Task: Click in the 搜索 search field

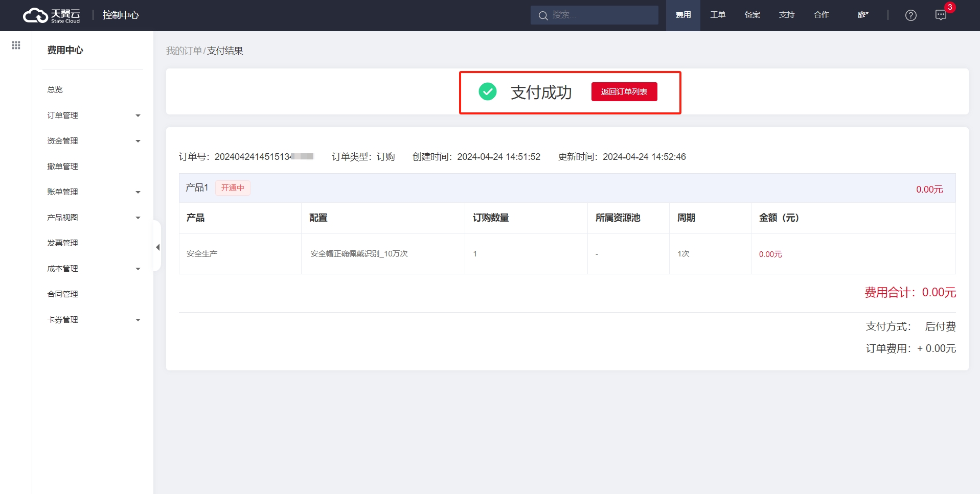Action: (594, 15)
